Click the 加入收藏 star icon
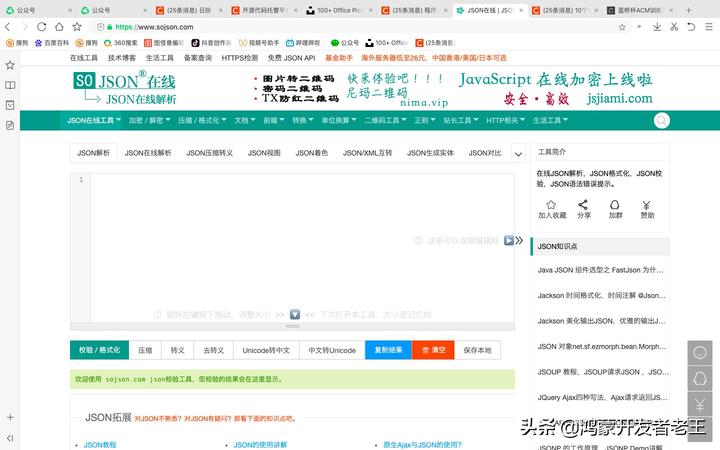Viewport: 720px width, 450px height. [x=551, y=205]
